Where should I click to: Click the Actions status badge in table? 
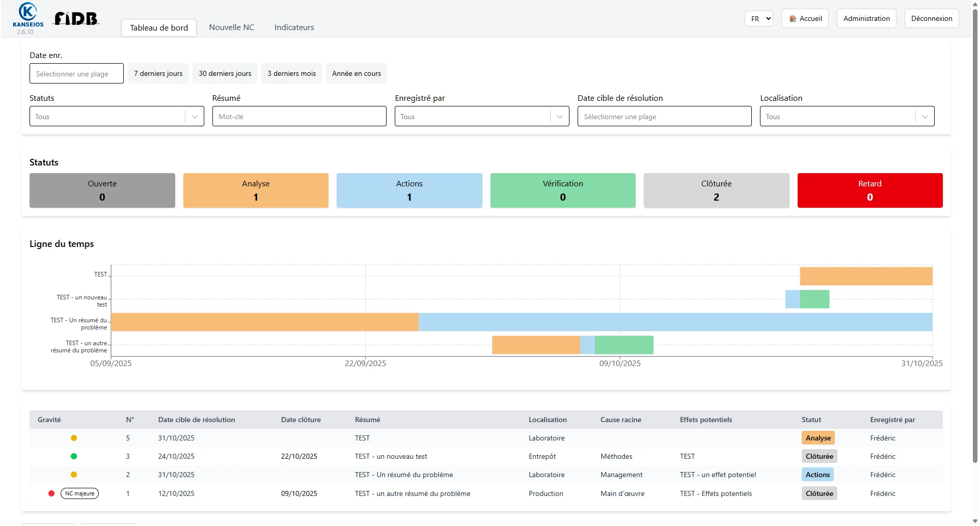[818, 475]
